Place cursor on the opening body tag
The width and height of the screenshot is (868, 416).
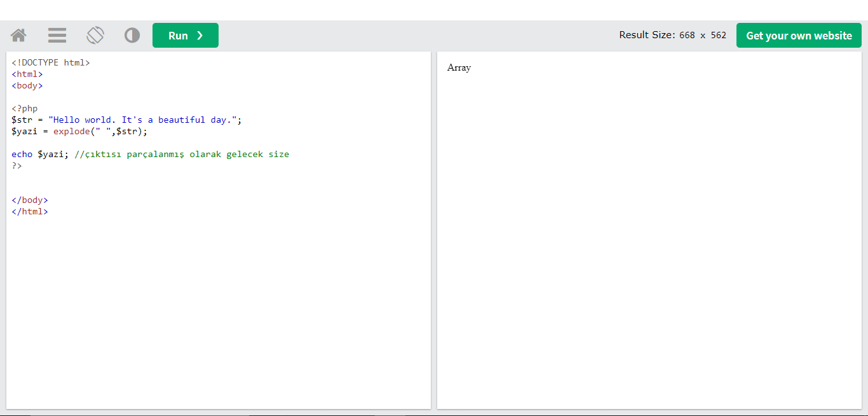pos(27,86)
